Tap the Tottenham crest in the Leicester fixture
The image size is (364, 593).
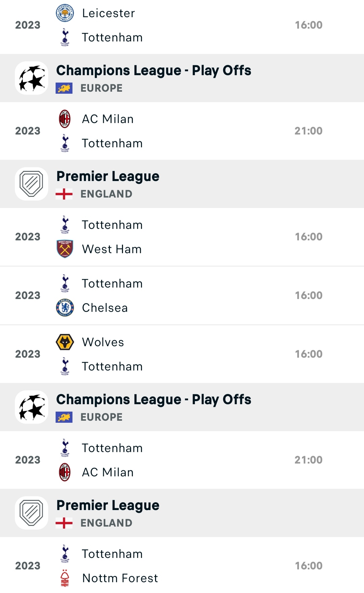[x=65, y=37]
